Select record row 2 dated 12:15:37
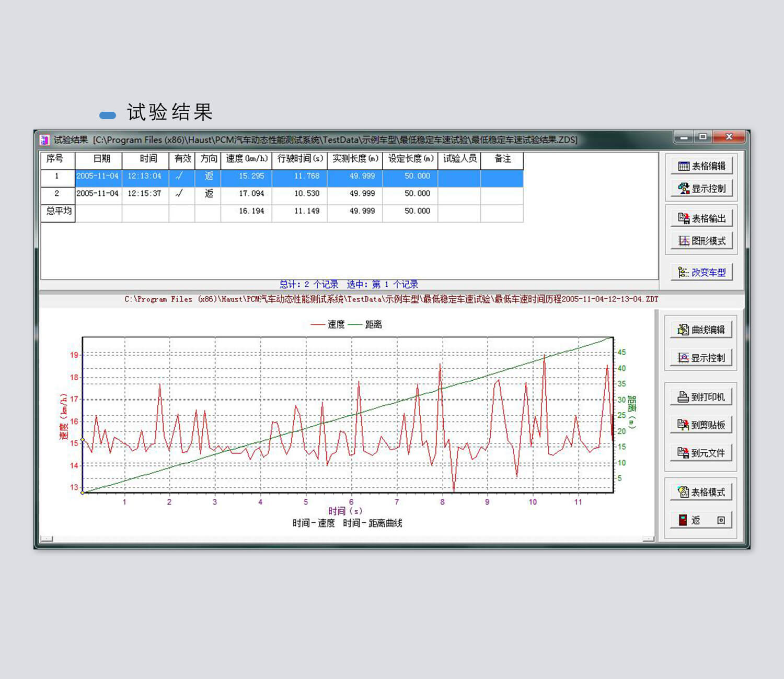 (x=144, y=194)
